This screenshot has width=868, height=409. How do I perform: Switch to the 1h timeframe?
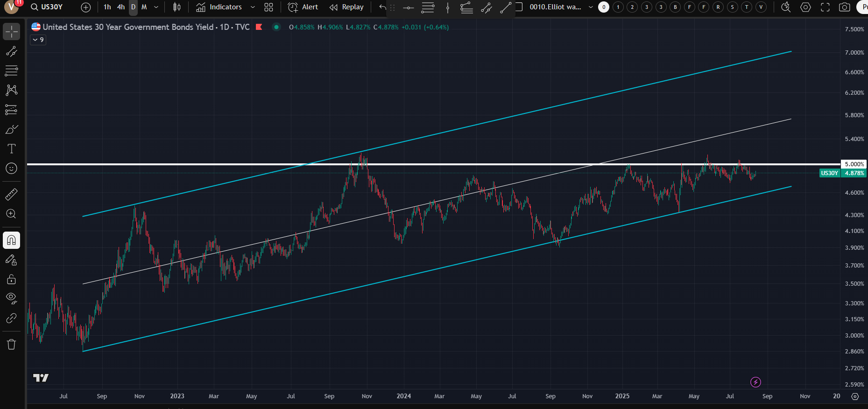tap(107, 7)
